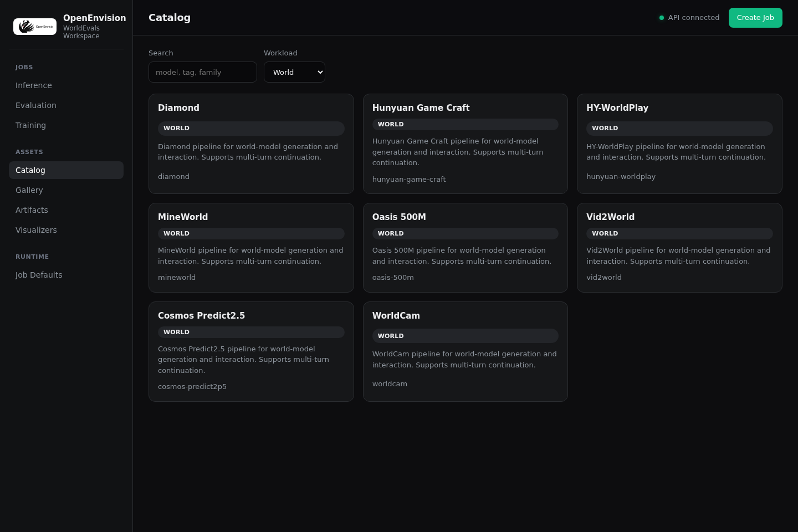This screenshot has height=532, width=798.
Task: Click the hunyuan-game-craft ID text
Action: click(x=409, y=180)
